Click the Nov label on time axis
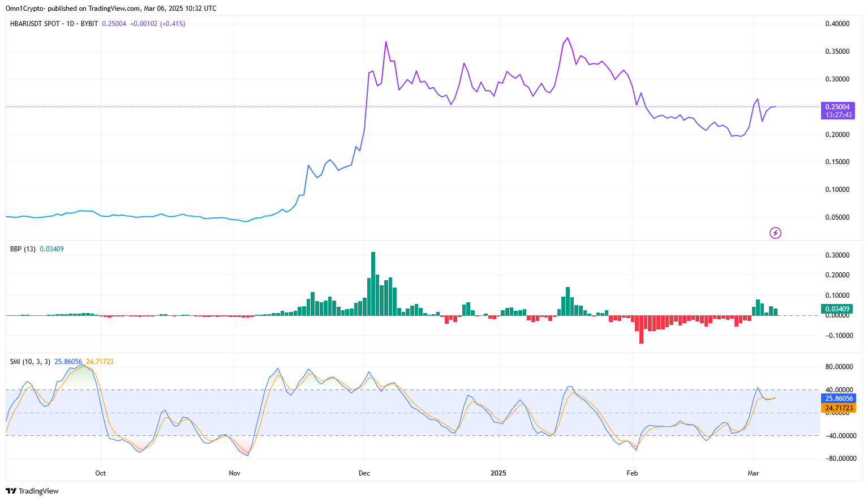 235,473
